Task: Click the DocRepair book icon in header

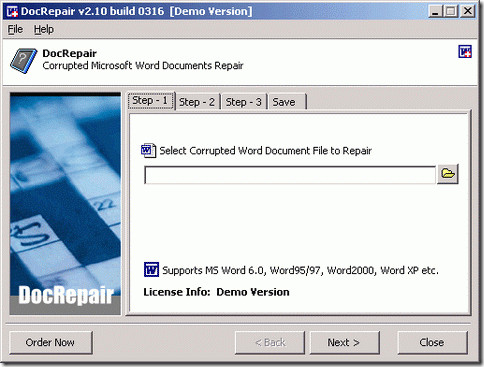Action: [23, 60]
